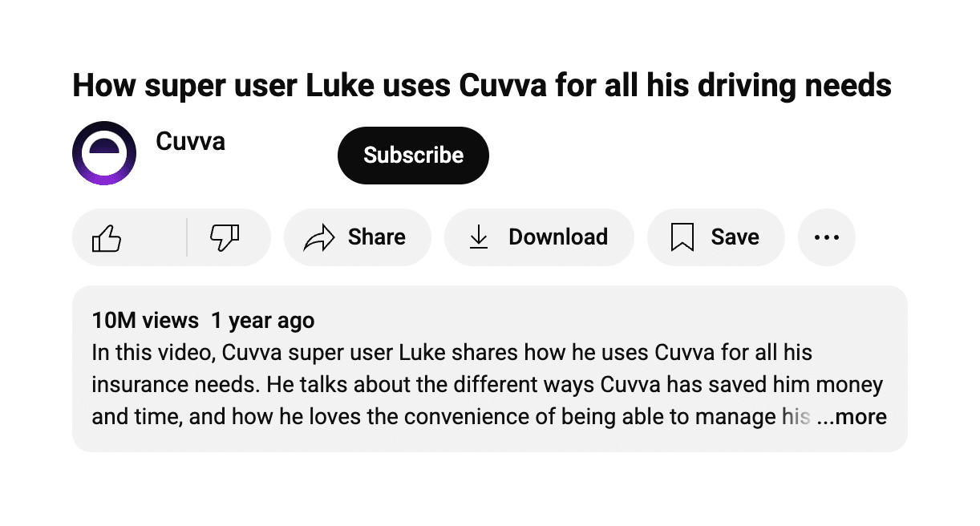The image size is (980, 526).
Task: Click the description line about 'loves the convenience'
Action: point(452,417)
